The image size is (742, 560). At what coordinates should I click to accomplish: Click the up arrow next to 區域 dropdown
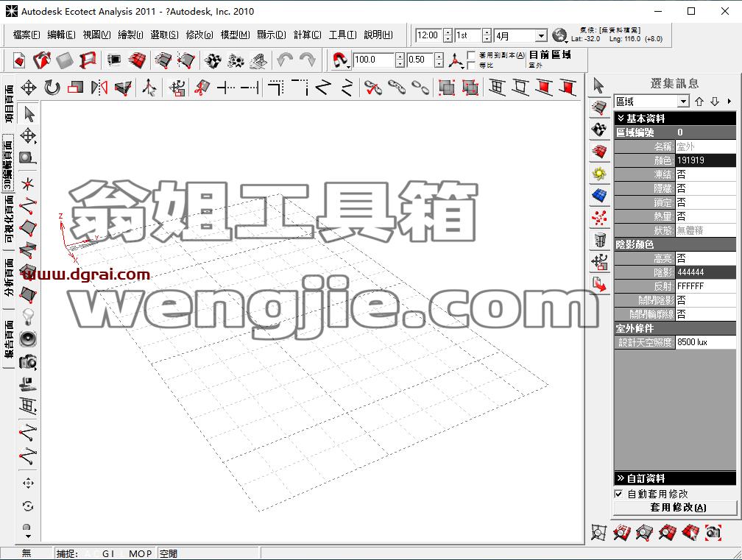[x=699, y=102]
